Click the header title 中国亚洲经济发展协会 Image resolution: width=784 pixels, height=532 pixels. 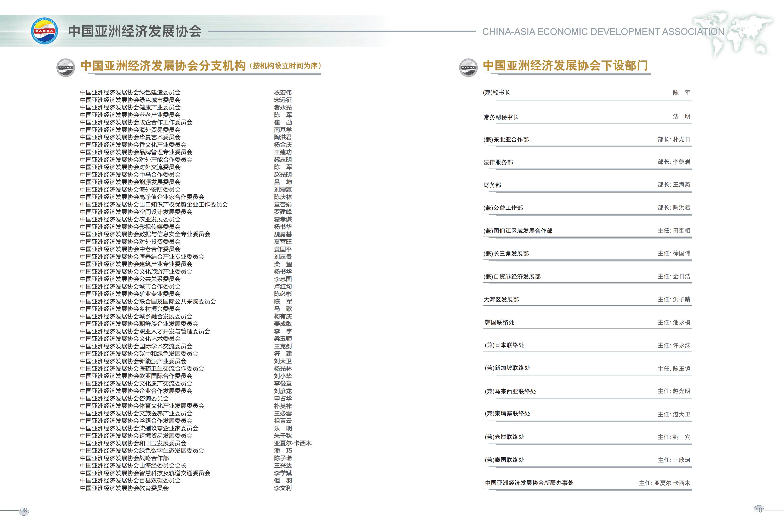(135, 31)
